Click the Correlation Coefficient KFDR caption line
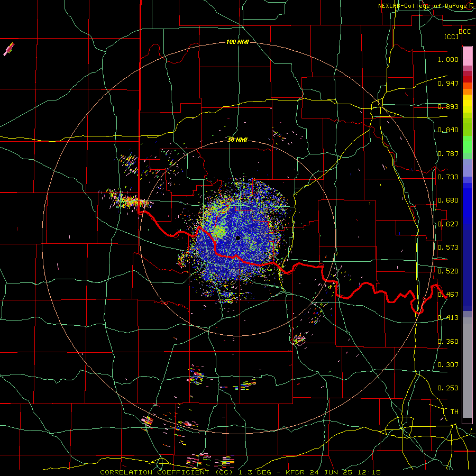 point(240,472)
